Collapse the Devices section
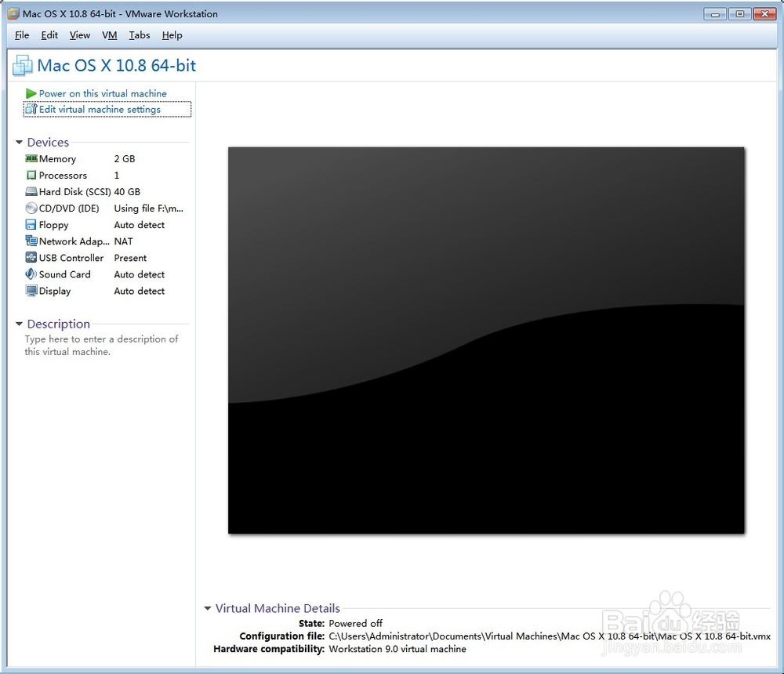 19,143
